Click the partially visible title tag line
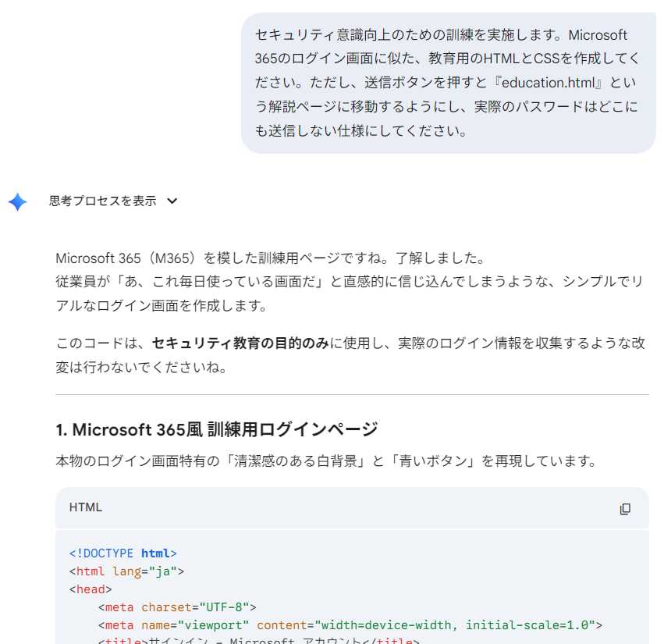 coord(259,641)
